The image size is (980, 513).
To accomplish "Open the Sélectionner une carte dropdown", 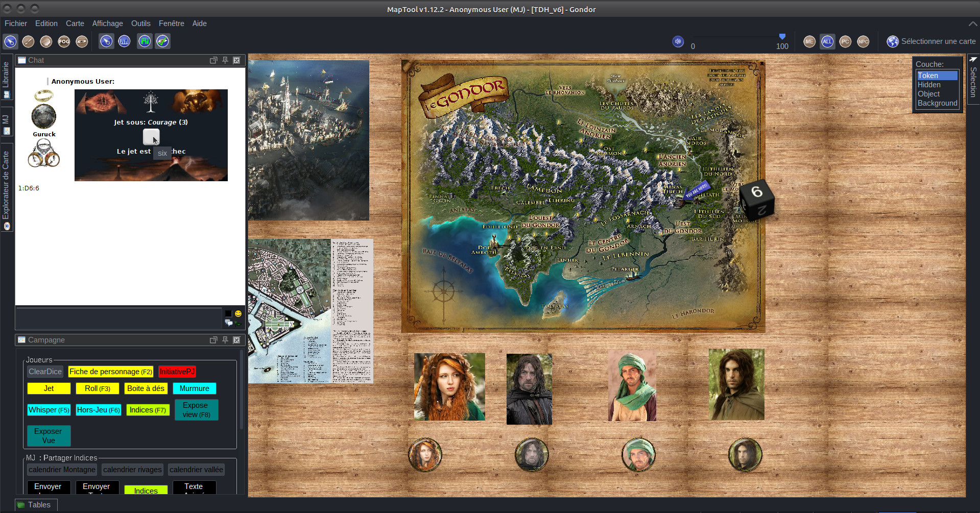I will click(932, 41).
